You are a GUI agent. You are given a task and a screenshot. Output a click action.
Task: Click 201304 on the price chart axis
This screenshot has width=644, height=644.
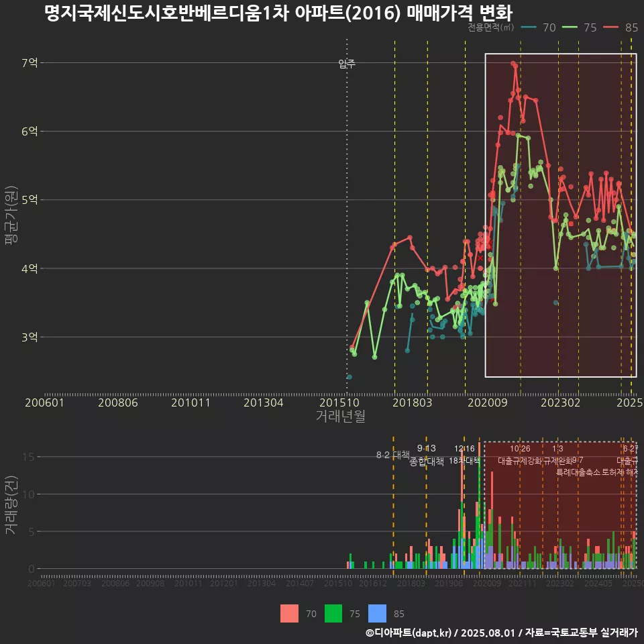click(x=264, y=402)
